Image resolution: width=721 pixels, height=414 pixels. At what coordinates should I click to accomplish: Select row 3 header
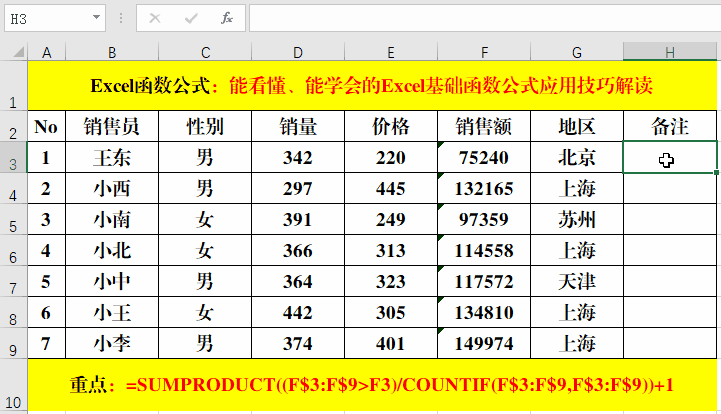tap(13, 157)
